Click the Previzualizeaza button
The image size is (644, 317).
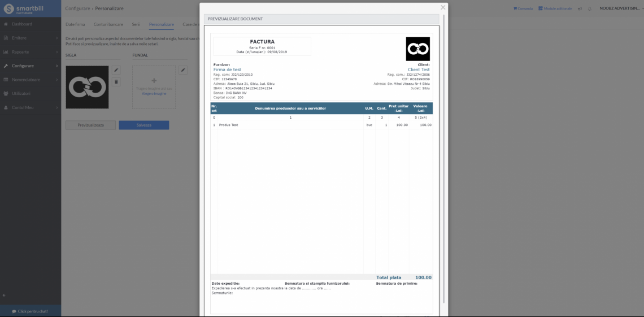(x=90, y=125)
